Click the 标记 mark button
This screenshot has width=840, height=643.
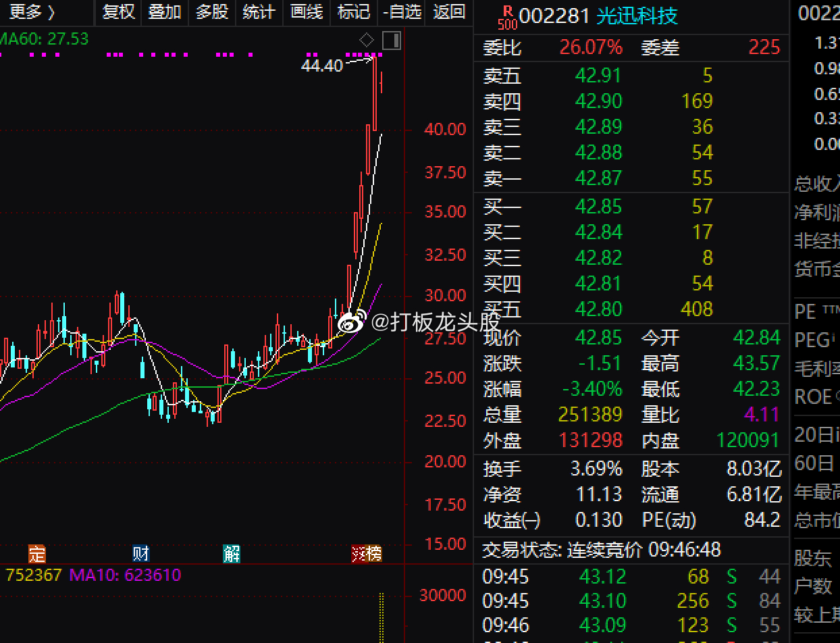pos(354,11)
